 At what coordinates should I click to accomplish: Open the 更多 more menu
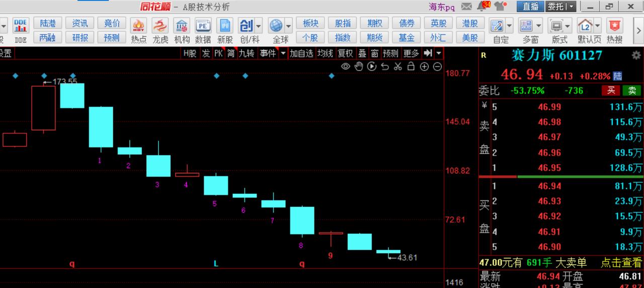tap(411, 53)
